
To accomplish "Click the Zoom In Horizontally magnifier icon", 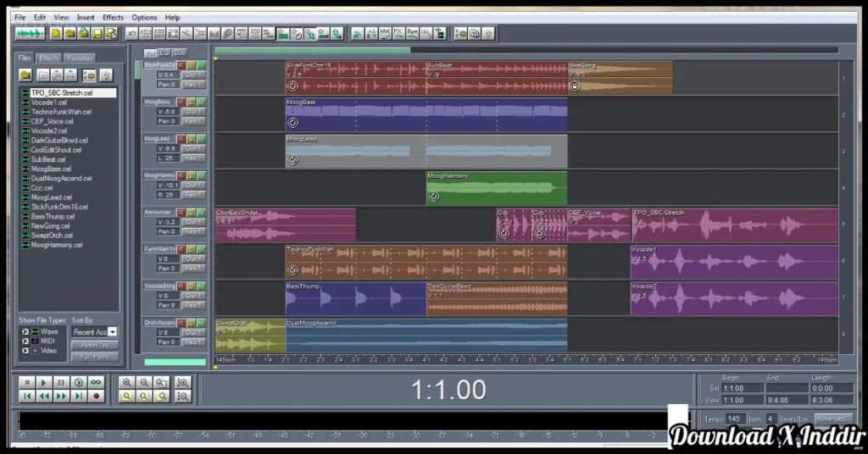I will click(127, 383).
